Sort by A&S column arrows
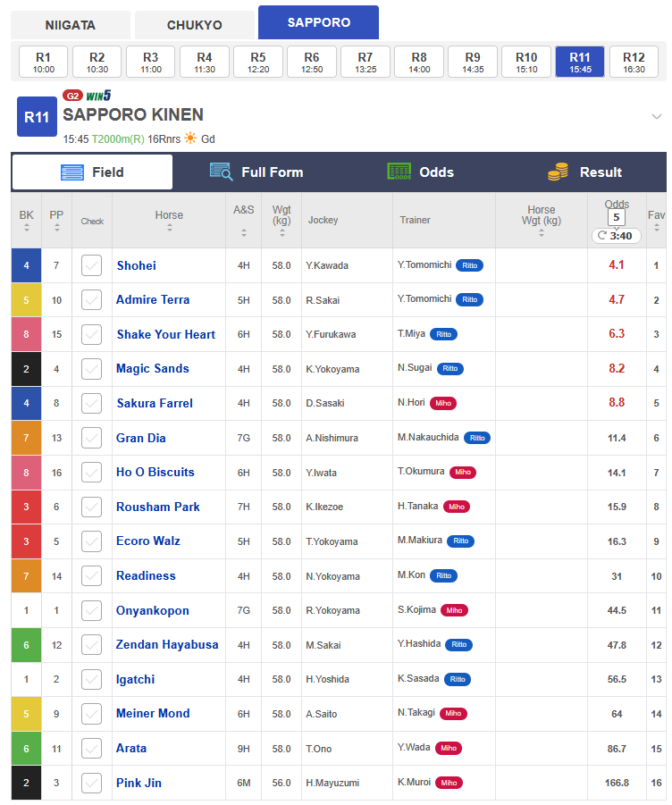672x805 pixels. (x=244, y=232)
